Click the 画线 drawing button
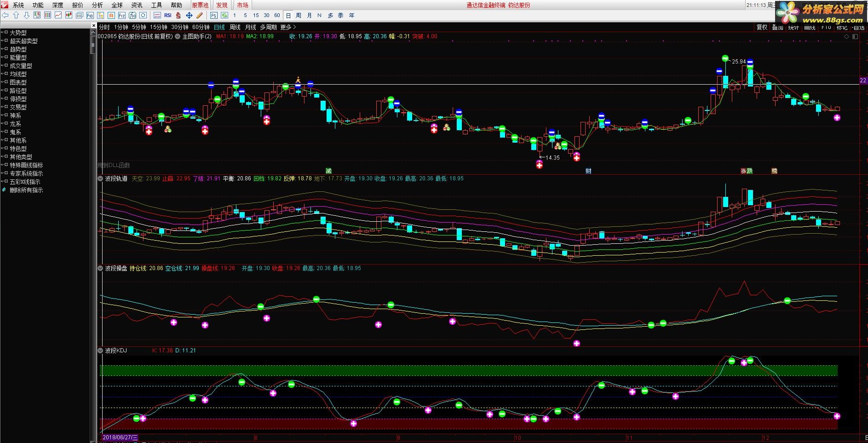 click(x=810, y=27)
